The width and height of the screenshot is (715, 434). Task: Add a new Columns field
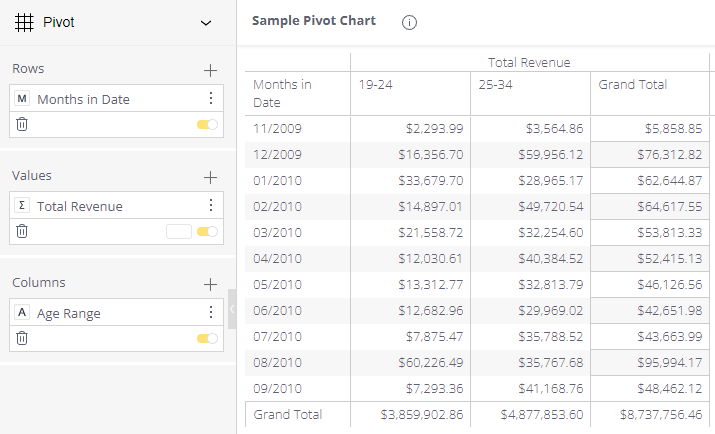tap(210, 284)
